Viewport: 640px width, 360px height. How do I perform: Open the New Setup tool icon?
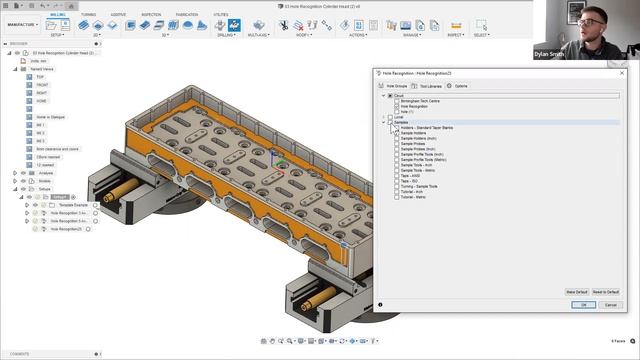pos(51,25)
